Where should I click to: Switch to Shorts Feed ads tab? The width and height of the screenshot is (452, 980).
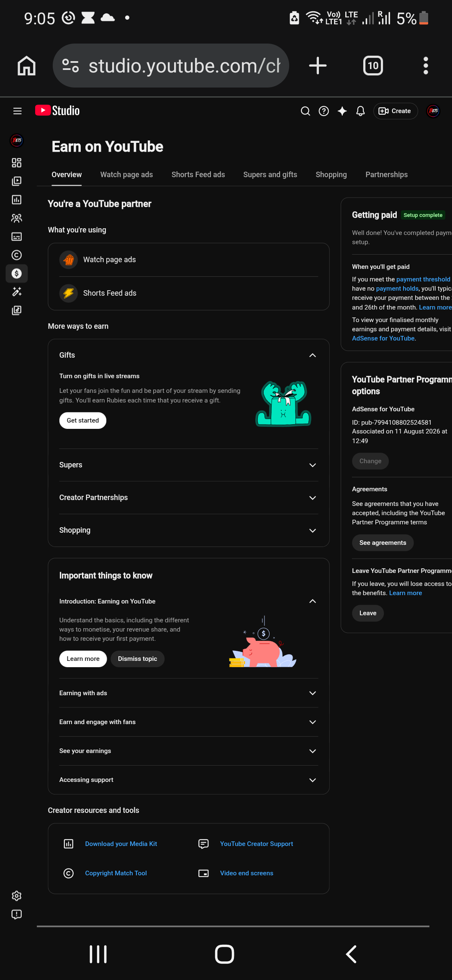[198, 175]
